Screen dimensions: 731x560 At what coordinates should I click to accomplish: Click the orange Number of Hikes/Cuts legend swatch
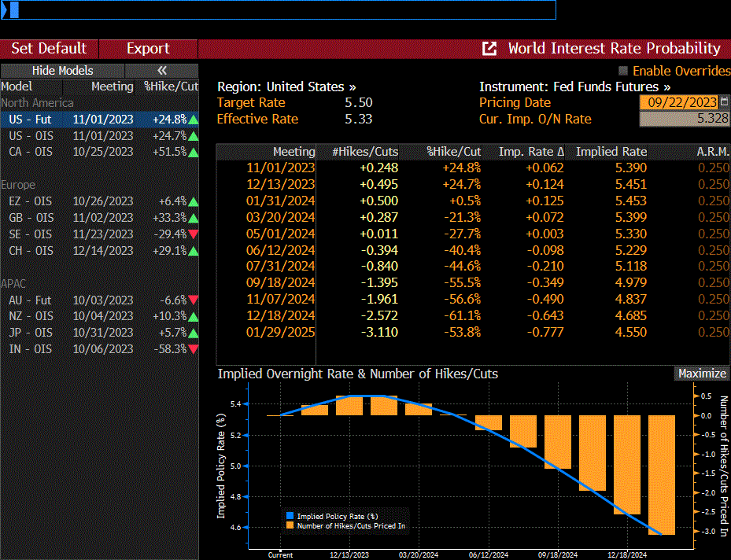(290, 525)
